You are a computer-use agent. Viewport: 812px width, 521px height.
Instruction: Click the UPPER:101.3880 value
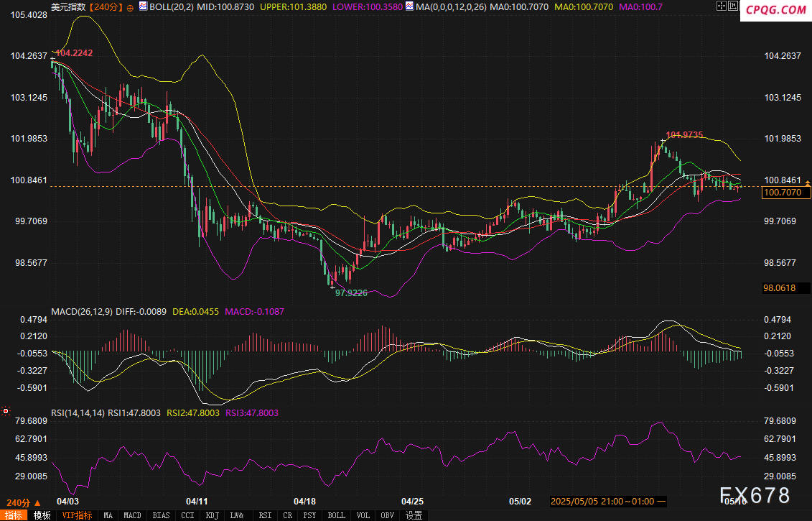coord(293,7)
